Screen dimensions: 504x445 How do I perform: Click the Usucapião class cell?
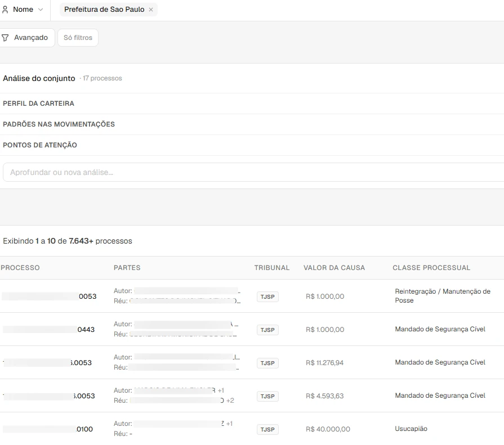[x=411, y=429]
